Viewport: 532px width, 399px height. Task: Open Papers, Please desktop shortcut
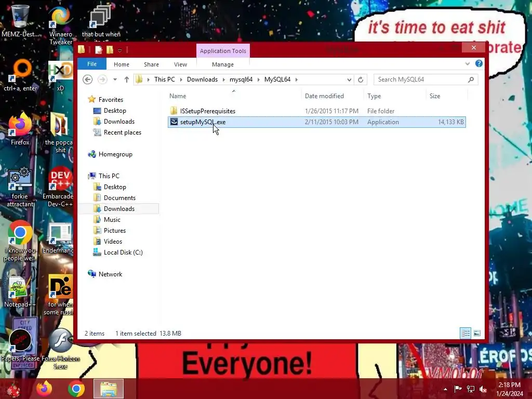coord(20,344)
